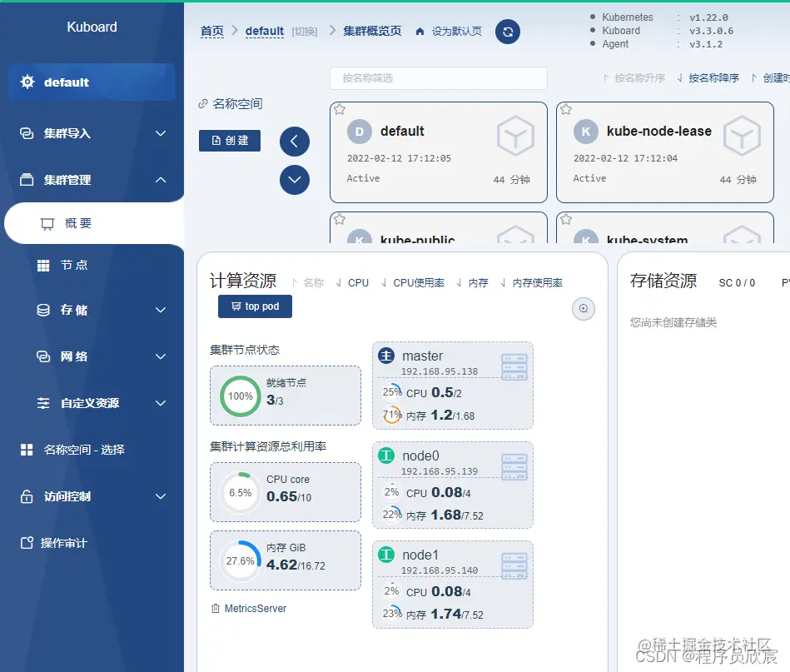Sort compute nodes by 名称
790x672 pixels.
pos(308,283)
